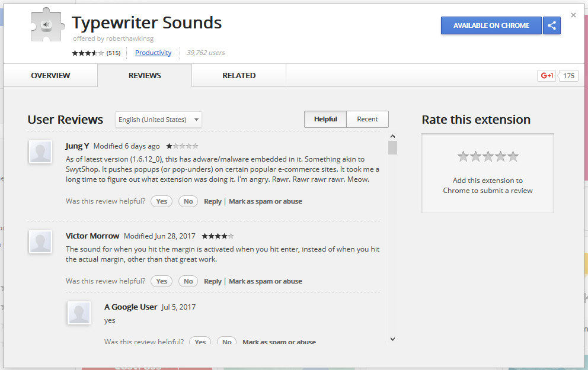Click the AVAILABLE ON CHROME button
The image size is (588, 370).
[x=491, y=25]
